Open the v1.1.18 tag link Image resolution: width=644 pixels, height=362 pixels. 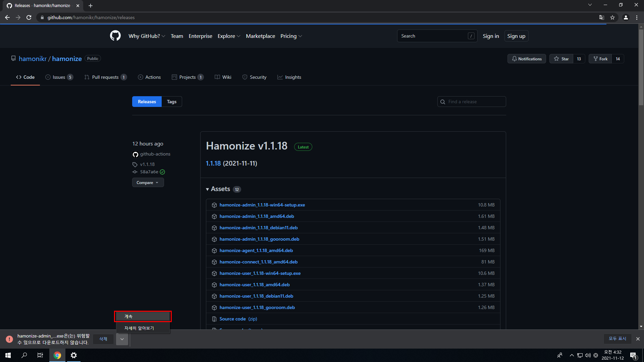point(147,164)
